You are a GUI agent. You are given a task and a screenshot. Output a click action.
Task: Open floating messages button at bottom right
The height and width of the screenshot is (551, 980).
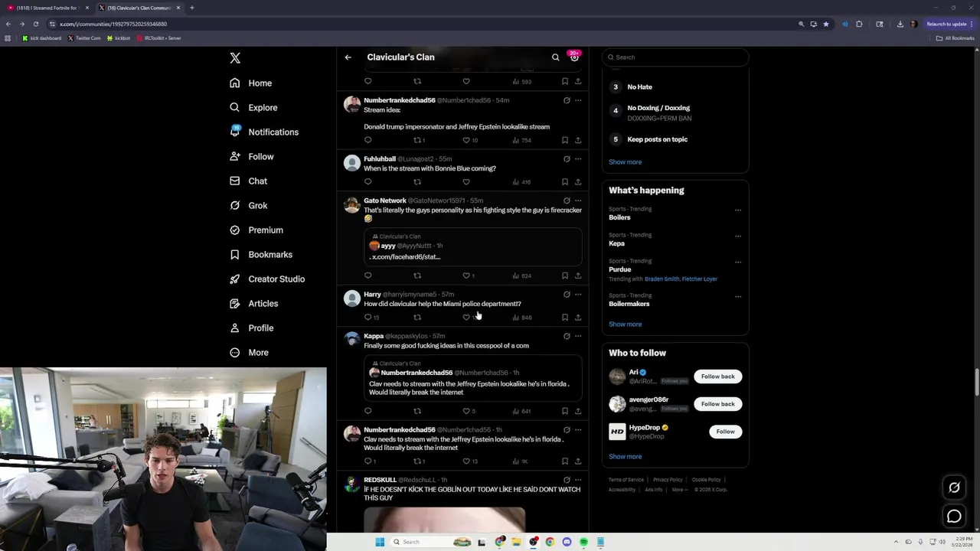[954, 517]
